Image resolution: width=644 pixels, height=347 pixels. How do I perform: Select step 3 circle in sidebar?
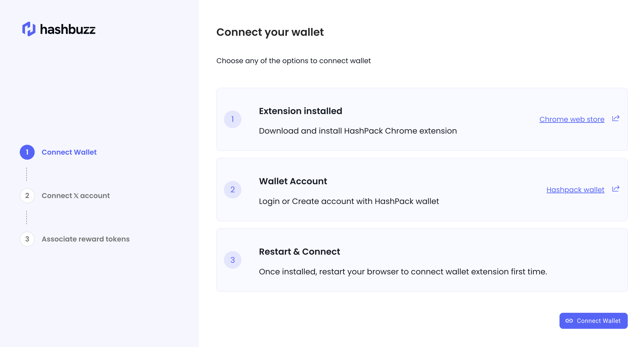pos(27,239)
